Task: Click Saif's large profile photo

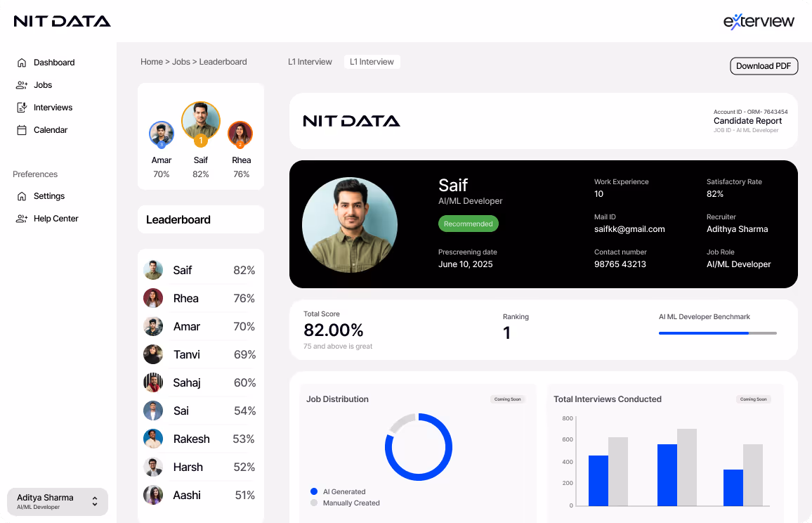Action: (x=350, y=225)
